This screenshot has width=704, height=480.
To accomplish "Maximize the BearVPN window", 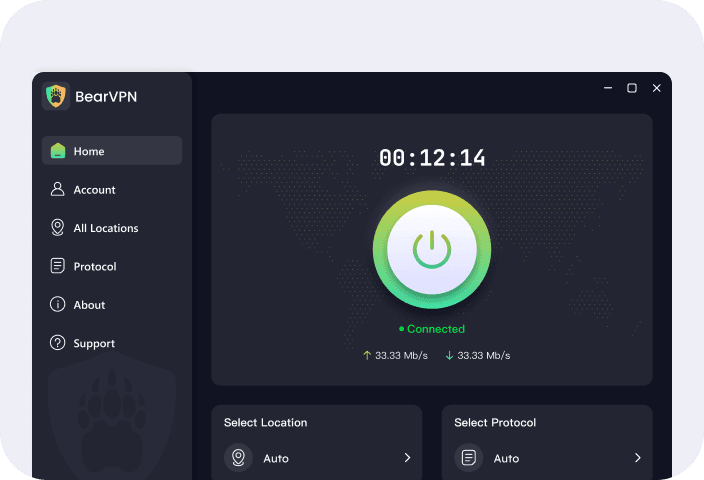I will (x=632, y=88).
